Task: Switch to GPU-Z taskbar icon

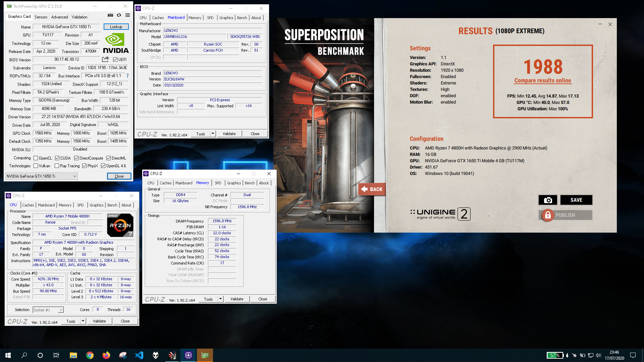Action: (205, 355)
